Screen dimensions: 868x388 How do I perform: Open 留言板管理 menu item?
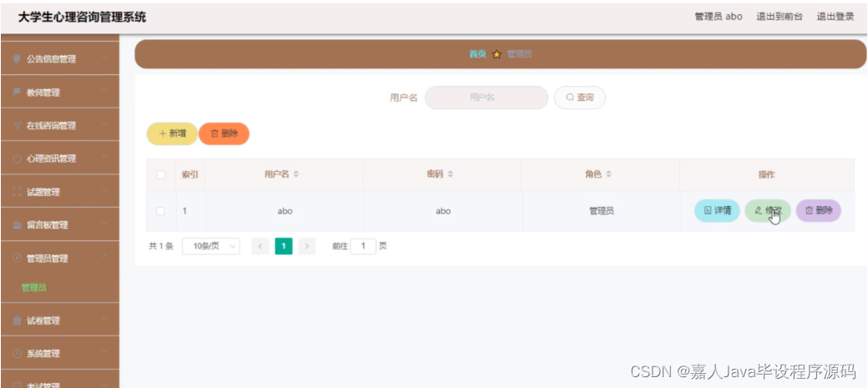[x=60, y=224]
